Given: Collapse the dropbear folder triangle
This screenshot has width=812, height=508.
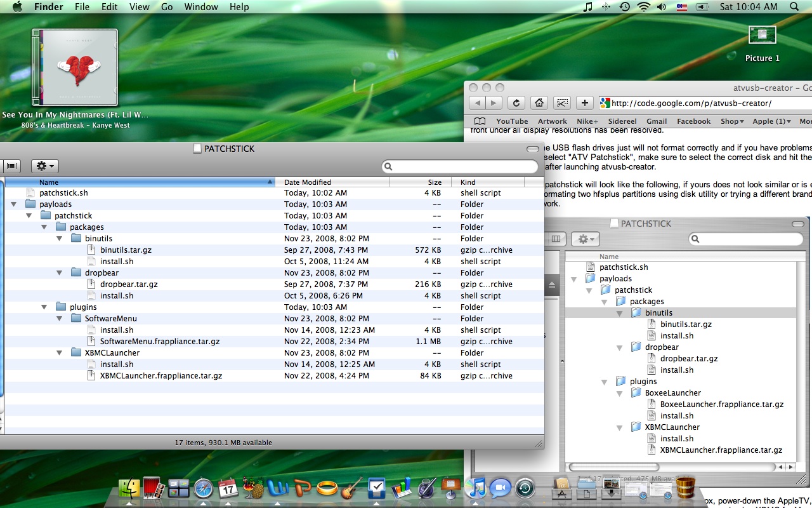Looking at the screenshot, I should coord(59,273).
